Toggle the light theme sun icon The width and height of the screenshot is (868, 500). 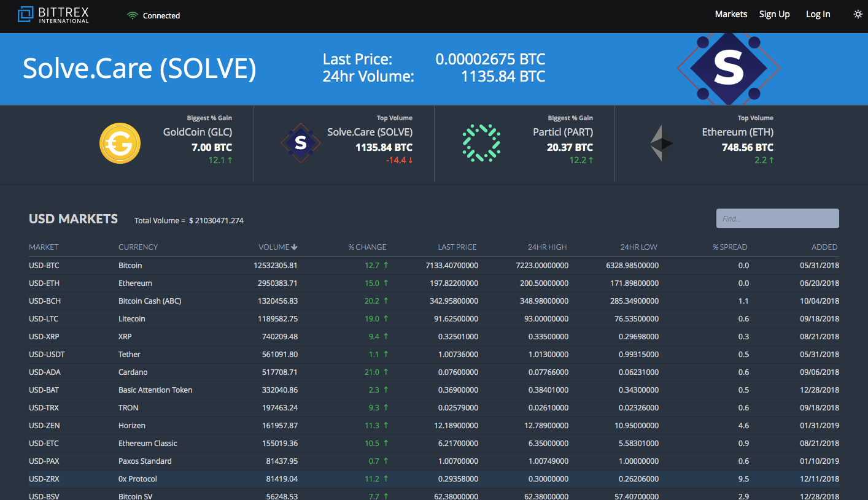(x=858, y=14)
